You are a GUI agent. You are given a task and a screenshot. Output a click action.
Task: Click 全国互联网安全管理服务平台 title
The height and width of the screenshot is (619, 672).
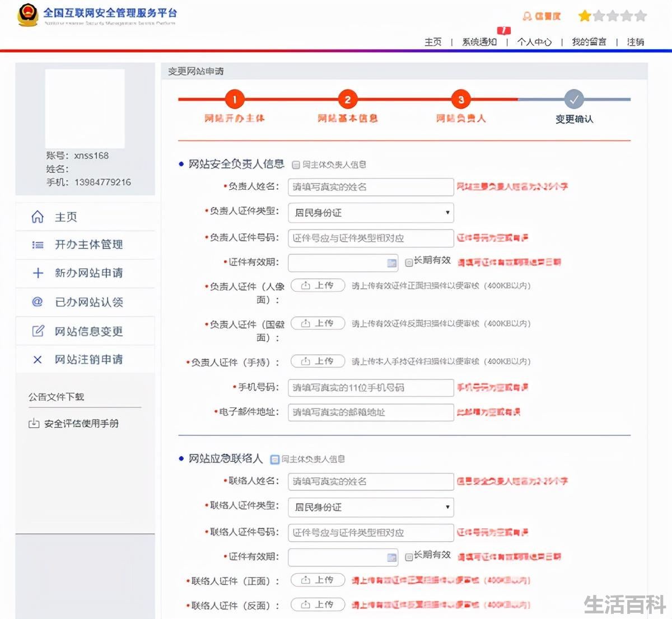coord(110,12)
